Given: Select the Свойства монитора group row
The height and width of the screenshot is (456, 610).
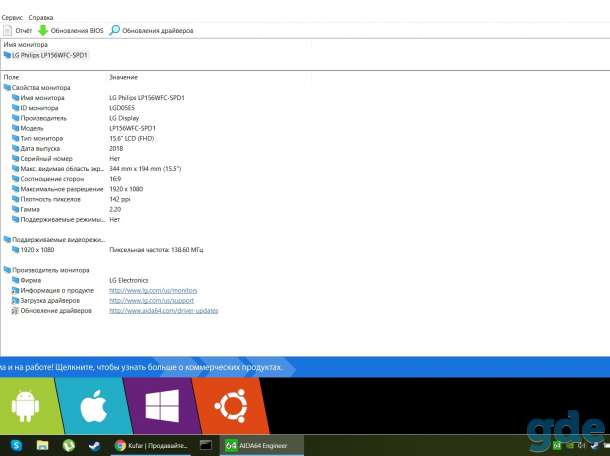Looking at the screenshot, I should tap(37, 88).
